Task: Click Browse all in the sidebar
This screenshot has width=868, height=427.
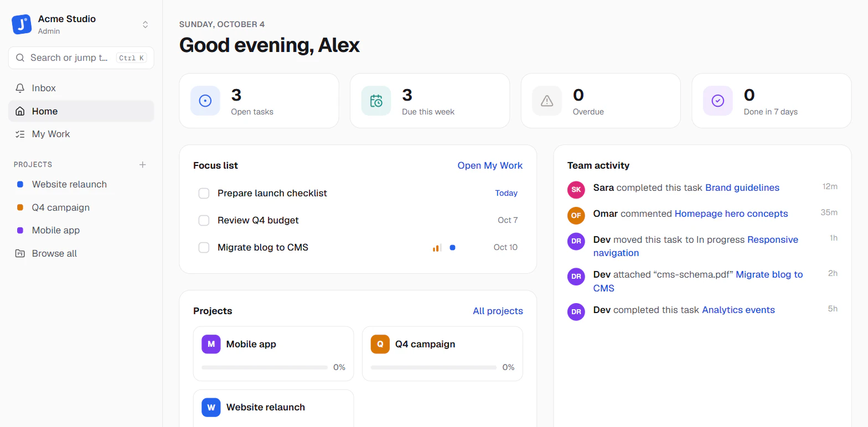Action: coord(81,253)
